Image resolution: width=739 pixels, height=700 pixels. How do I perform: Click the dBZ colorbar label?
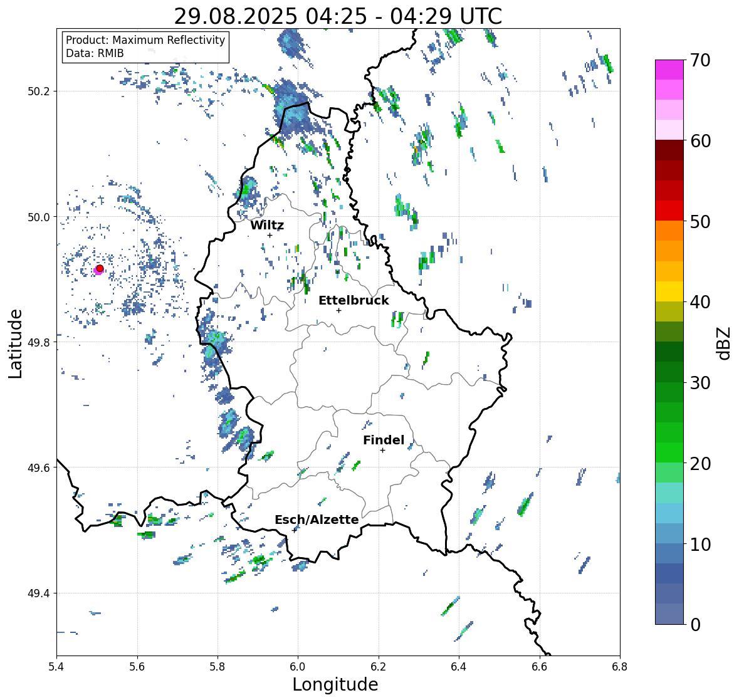pyautogui.click(x=725, y=343)
